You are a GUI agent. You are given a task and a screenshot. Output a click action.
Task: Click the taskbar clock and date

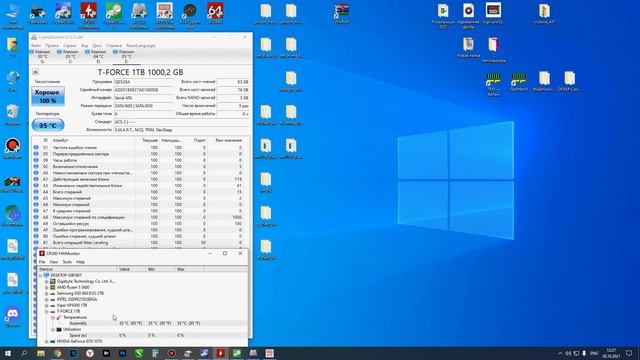[x=611, y=353]
